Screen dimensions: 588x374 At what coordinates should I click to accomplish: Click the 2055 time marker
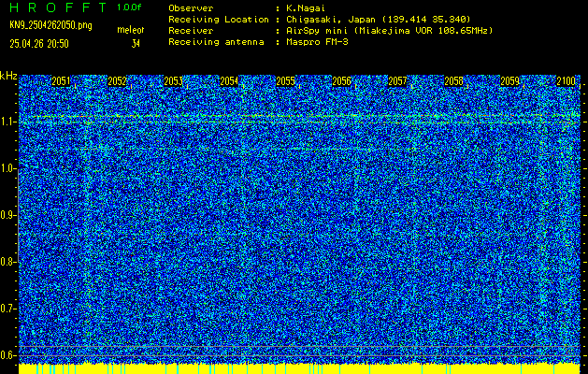point(285,81)
